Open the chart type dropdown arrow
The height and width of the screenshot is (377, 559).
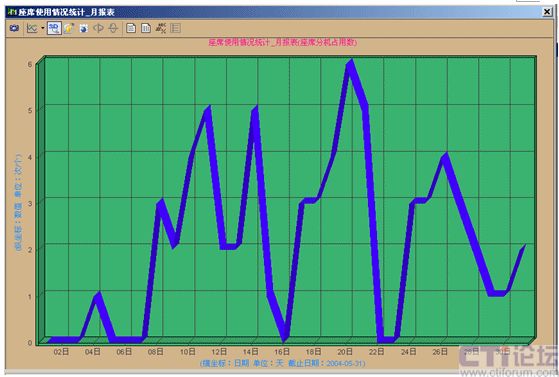click(x=43, y=28)
